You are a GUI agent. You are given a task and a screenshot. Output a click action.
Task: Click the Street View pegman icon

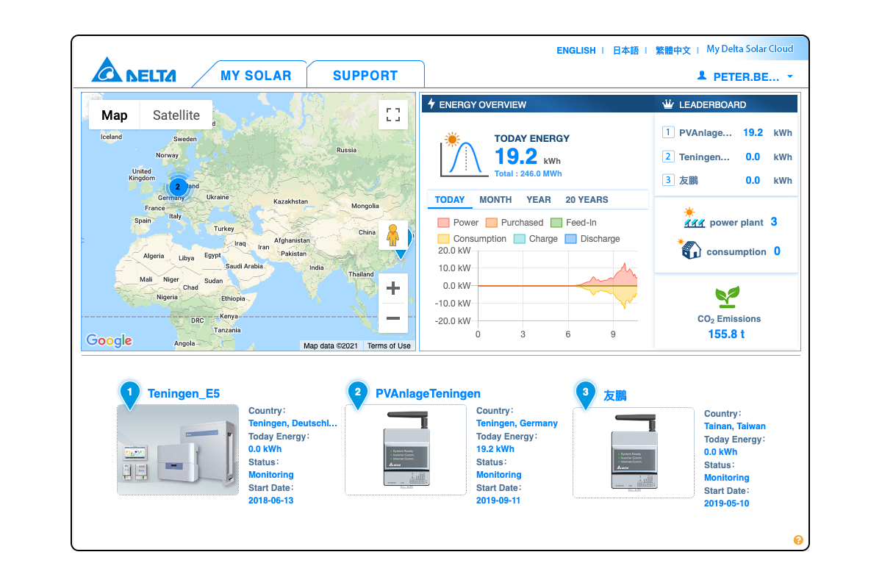(392, 235)
